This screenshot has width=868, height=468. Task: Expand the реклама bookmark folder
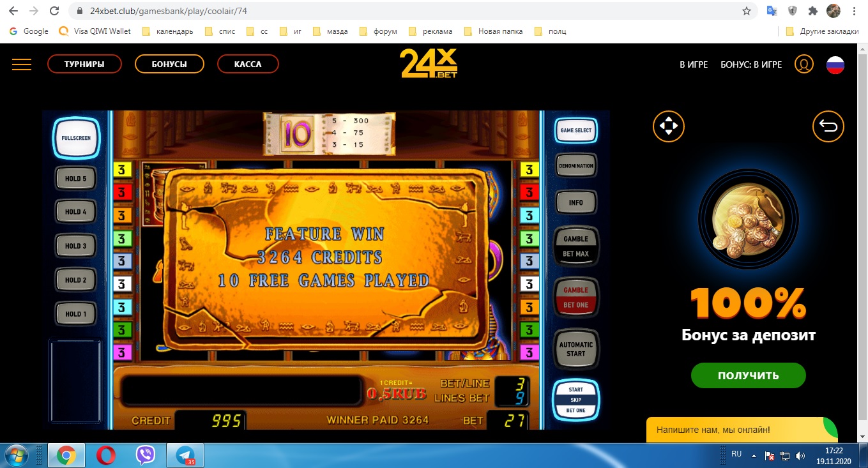430,31
